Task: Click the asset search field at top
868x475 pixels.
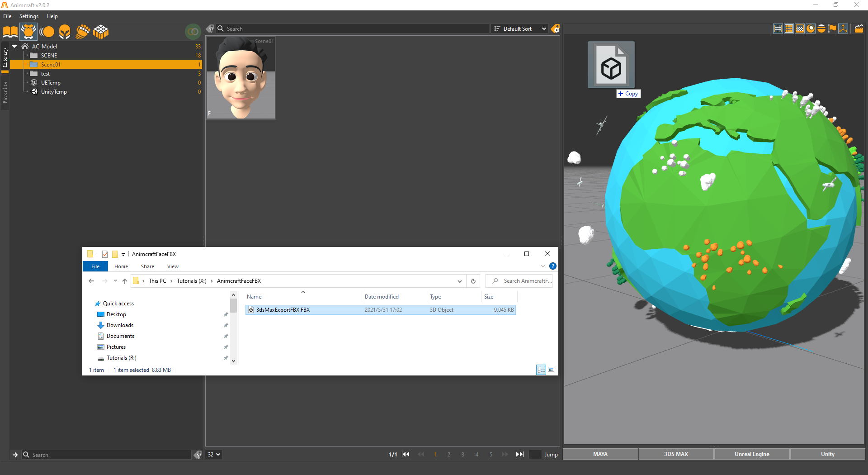Action: [353, 28]
